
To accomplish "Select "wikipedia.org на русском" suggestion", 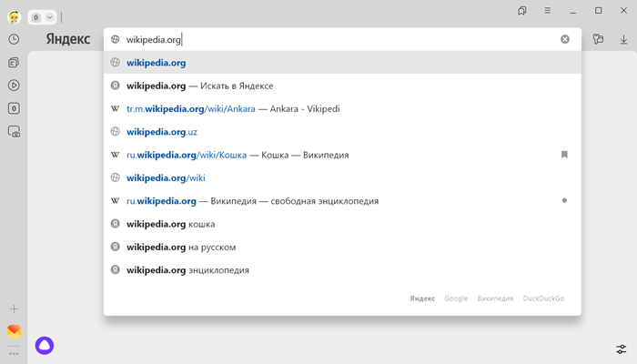I will pos(181,247).
